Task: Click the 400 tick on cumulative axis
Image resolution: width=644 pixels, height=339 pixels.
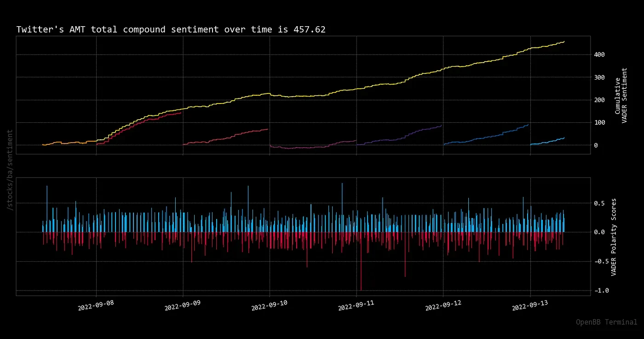Action: click(x=599, y=55)
